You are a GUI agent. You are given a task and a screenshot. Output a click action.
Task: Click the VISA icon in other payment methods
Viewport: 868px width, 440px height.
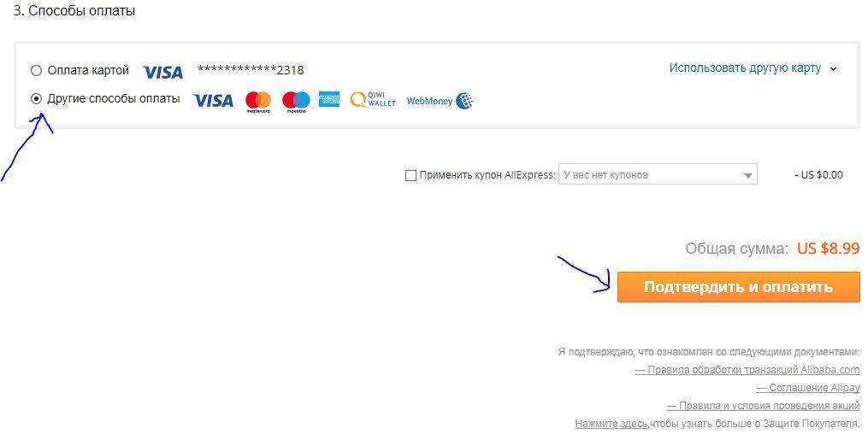[213, 101]
